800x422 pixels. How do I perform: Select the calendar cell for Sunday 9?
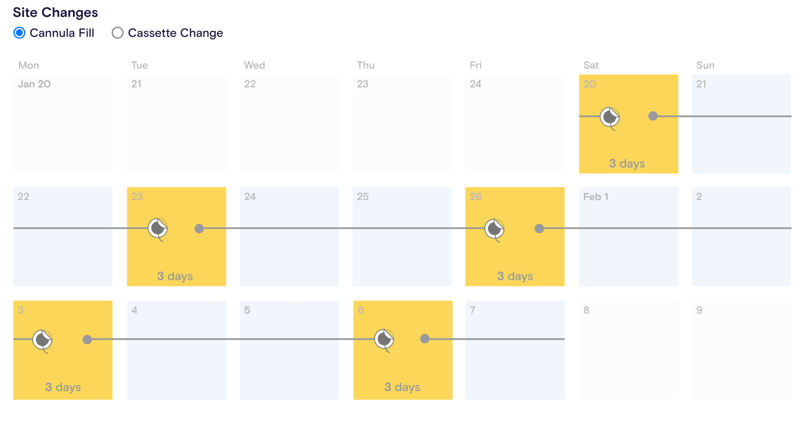(741, 350)
